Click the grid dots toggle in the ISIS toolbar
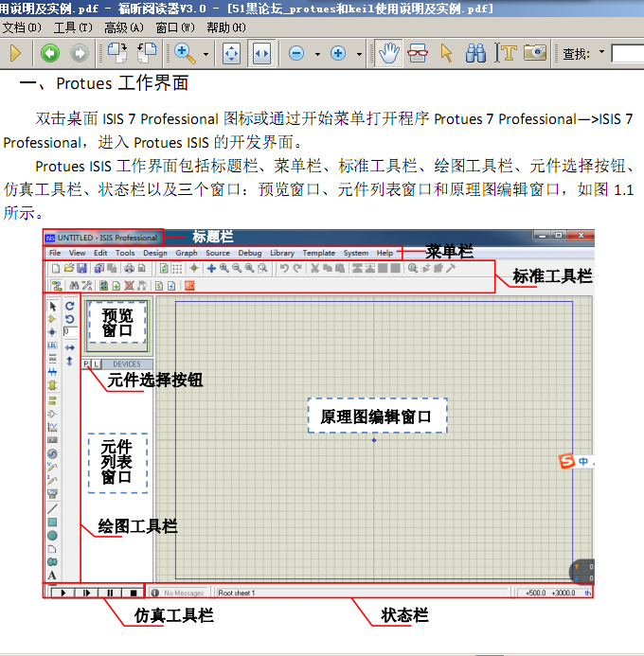 click(177, 268)
